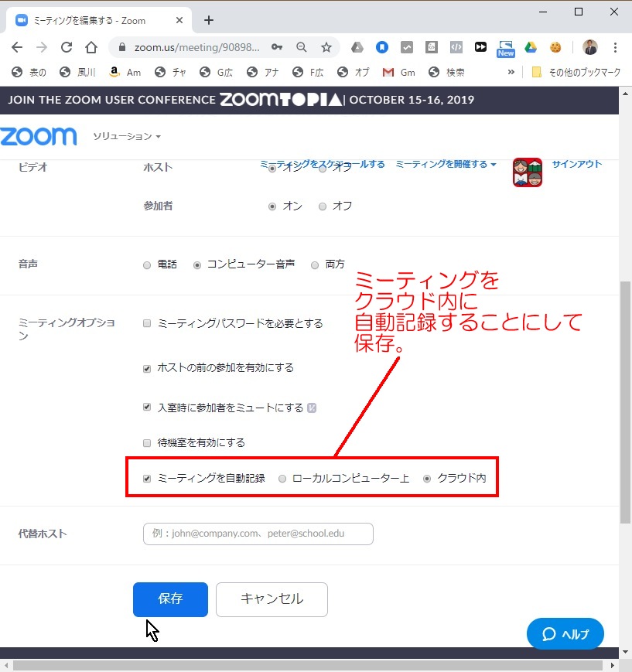
Task: Select 電話 audio option
Action: point(147,265)
